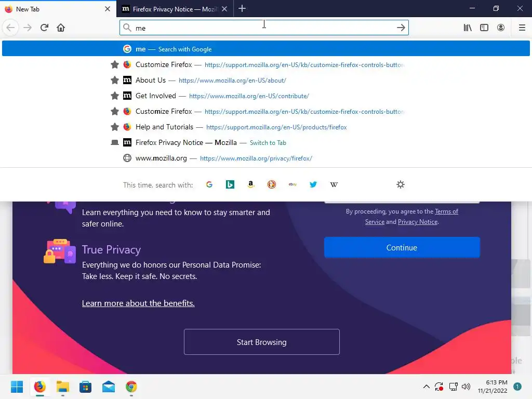Search this time with Bing icon
The width and height of the screenshot is (532, 399).
pos(230,184)
